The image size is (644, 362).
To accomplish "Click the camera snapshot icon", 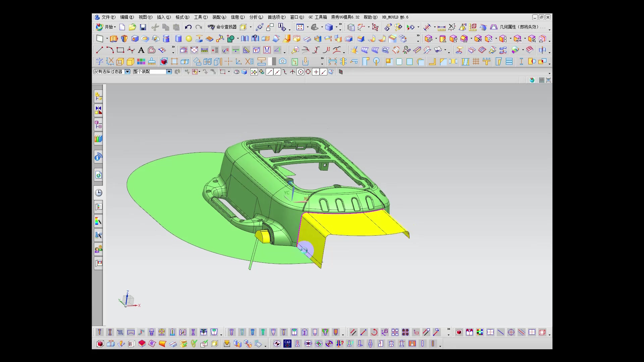I will 283,61.
